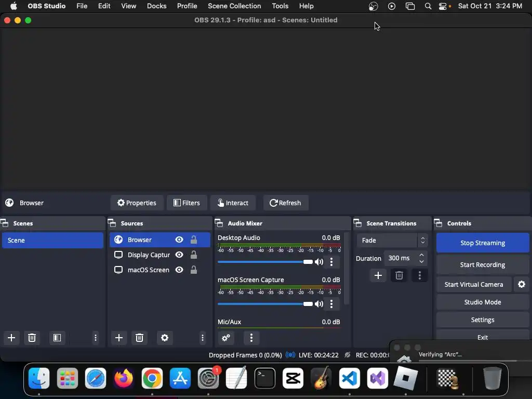Open the Docks menu

[x=157, y=6]
